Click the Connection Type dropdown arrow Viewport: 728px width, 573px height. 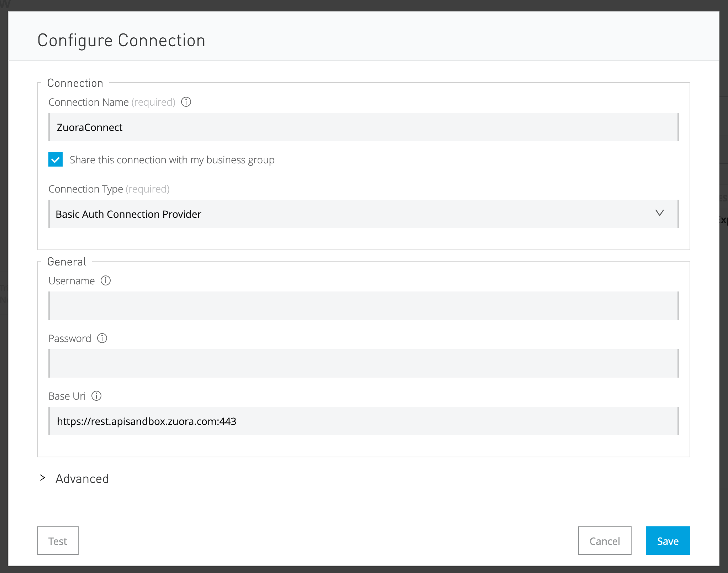(659, 213)
